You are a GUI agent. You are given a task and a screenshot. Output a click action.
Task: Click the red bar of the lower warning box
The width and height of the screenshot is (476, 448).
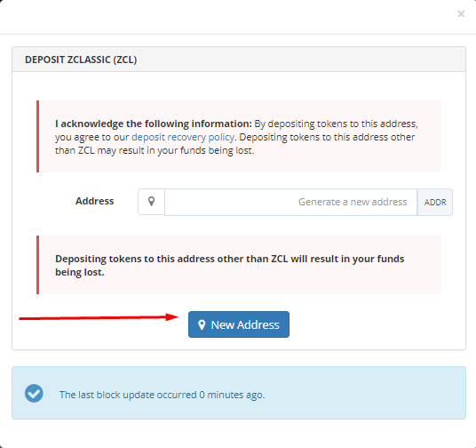pos(37,265)
